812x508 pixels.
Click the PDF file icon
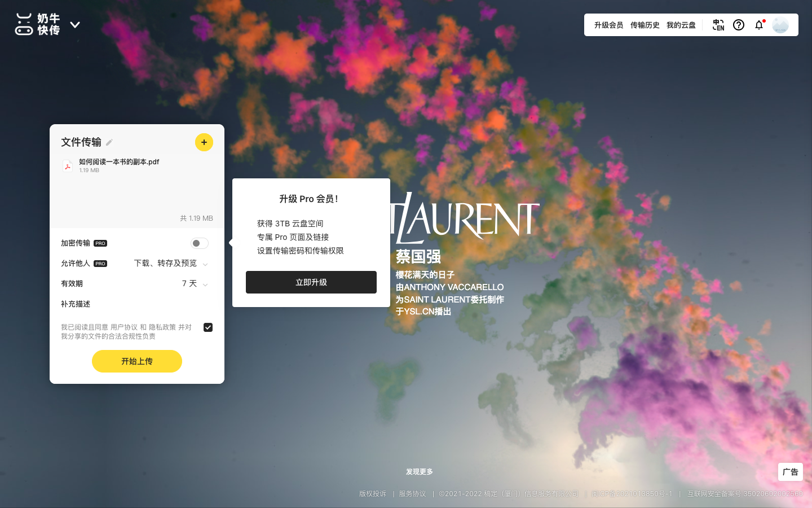[68, 165]
